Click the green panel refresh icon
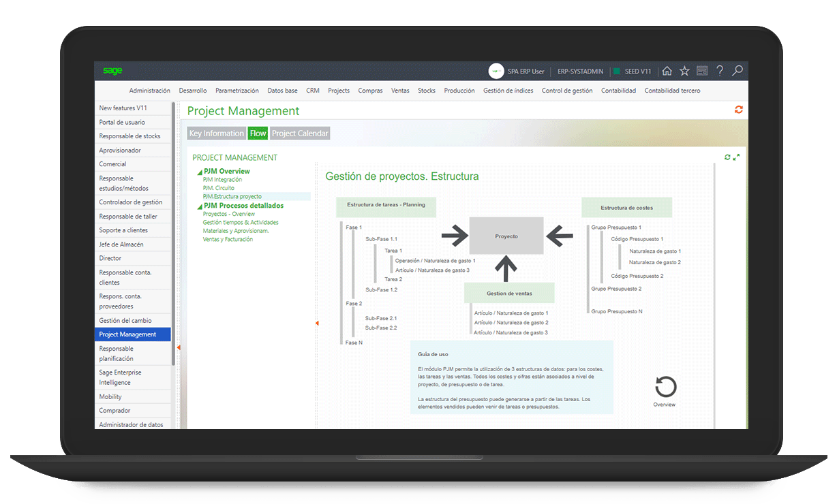Viewport: 837px width, 504px height. click(727, 157)
